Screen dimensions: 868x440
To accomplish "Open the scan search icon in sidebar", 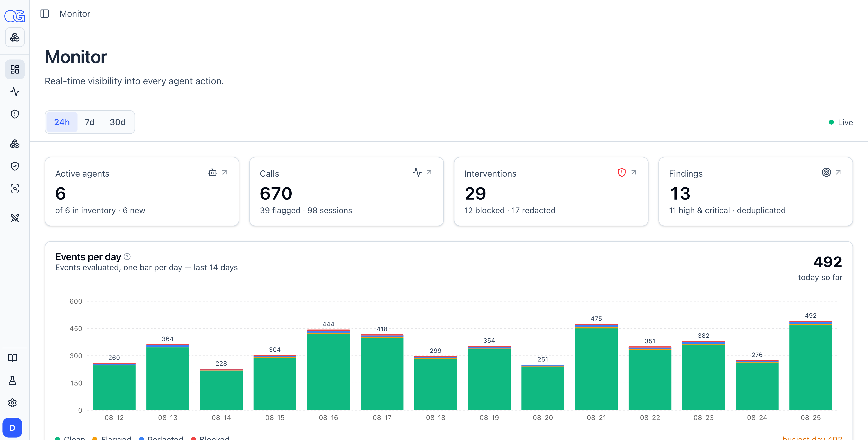I will click(15, 188).
